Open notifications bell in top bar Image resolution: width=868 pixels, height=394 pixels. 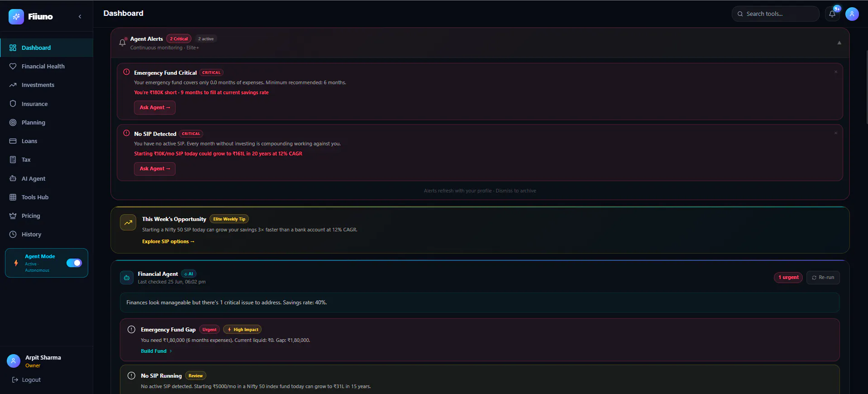[x=832, y=14]
